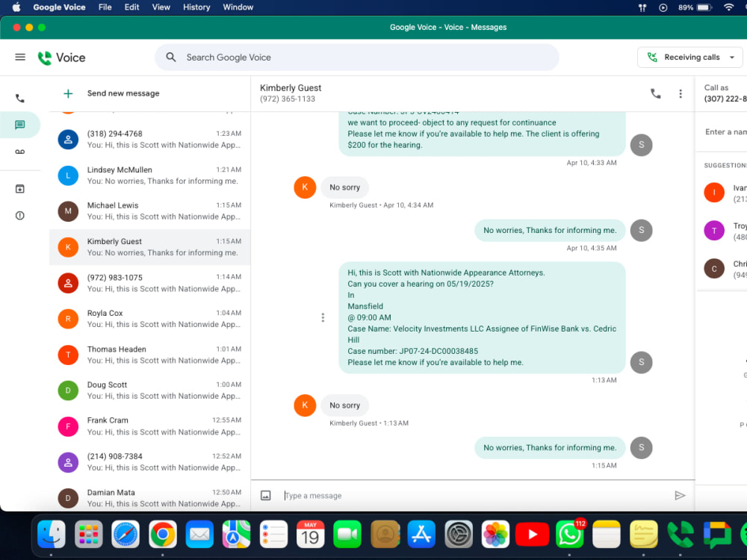Click the Wi-Fi status icon

coord(728,7)
